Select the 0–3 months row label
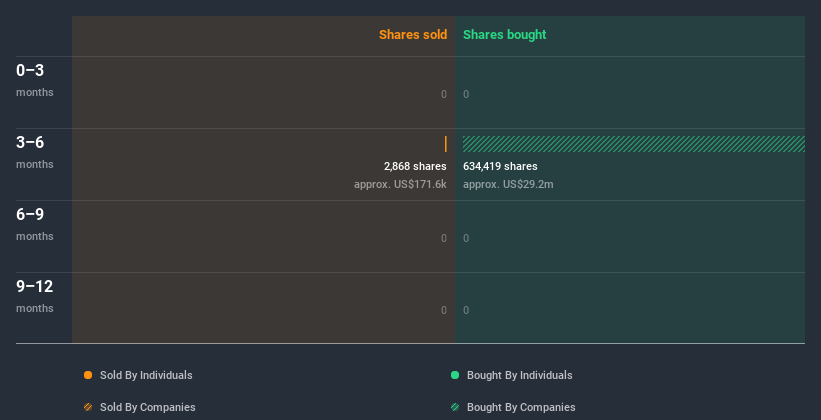Screen dimensions: 821x420 click(35, 80)
